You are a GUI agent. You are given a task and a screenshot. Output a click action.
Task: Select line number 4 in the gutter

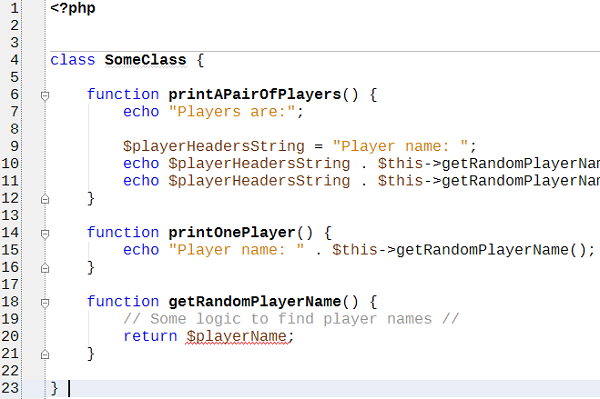14,60
